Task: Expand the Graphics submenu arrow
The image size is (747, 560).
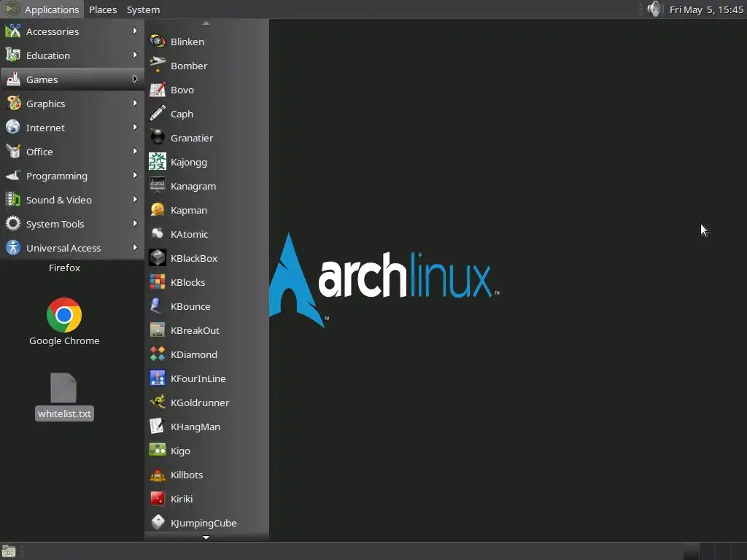Action: point(135,103)
